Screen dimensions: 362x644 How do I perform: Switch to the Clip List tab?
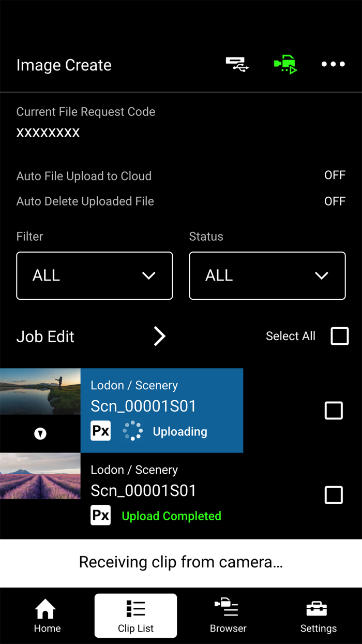coord(135,616)
